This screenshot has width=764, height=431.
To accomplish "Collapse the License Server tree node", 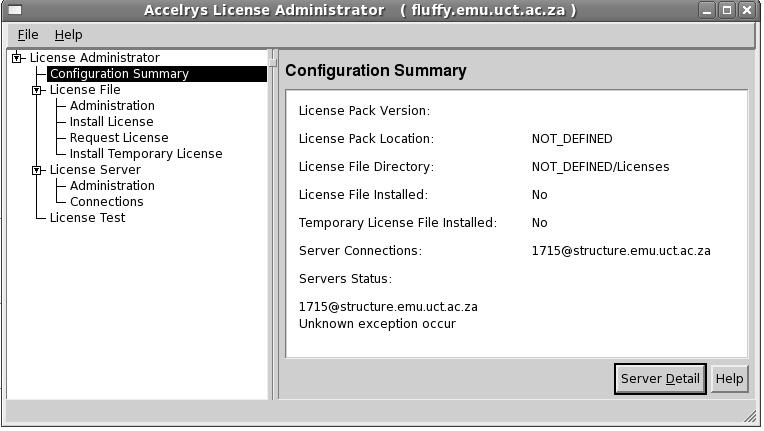I will tap(37, 170).
